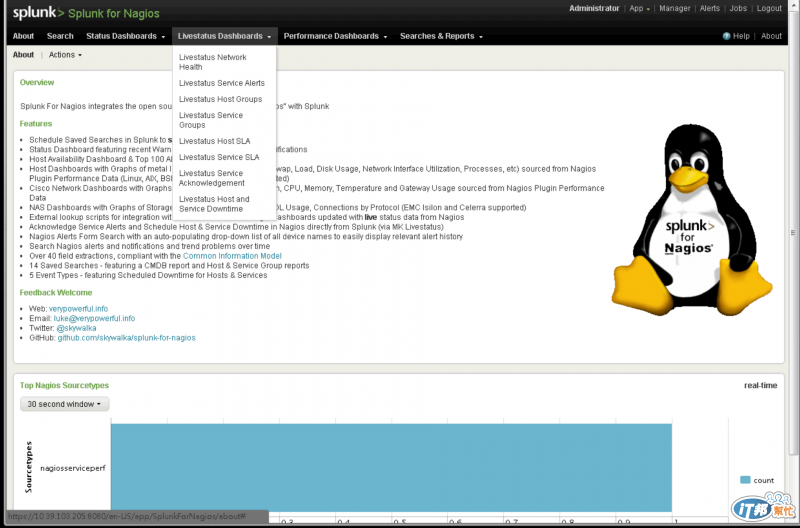The height and width of the screenshot is (528, 800).
Task: Open the About navigation item
Action: [23, 36]
